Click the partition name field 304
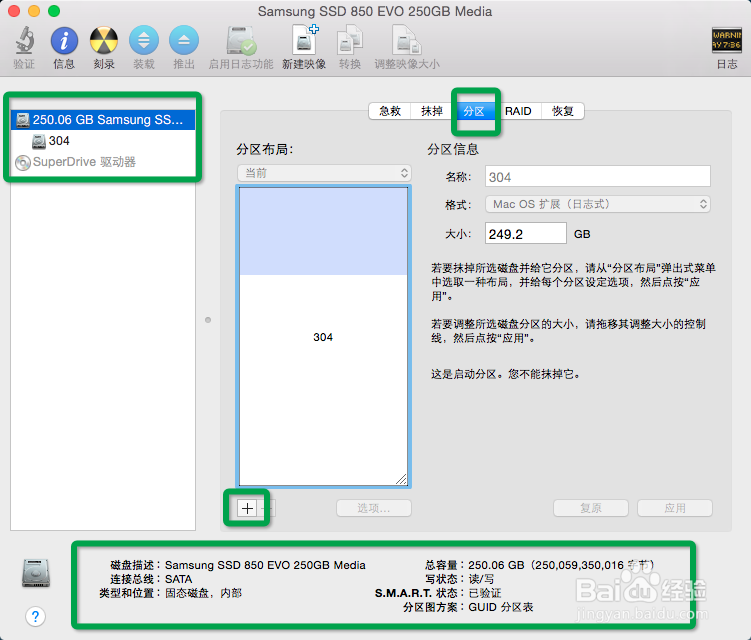 598,177
